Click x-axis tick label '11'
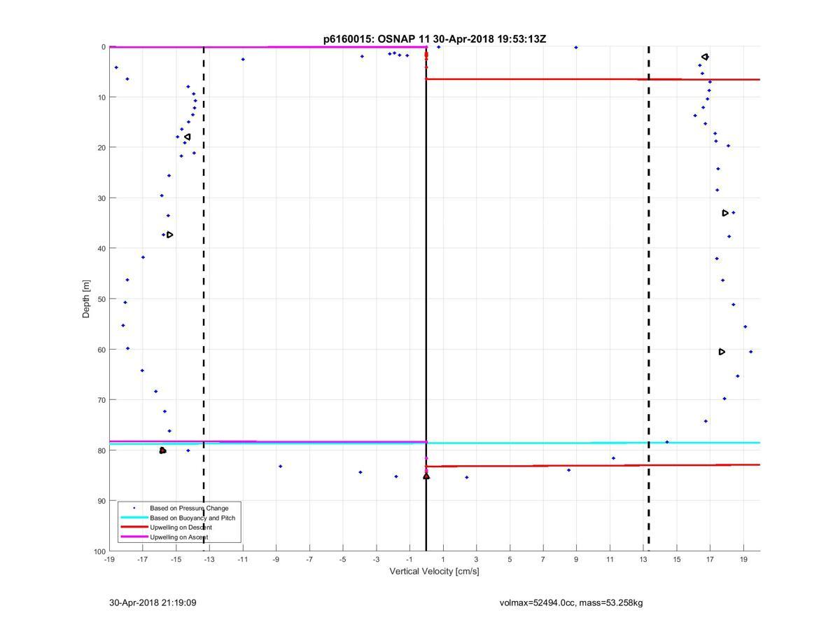Viewport: 840px width, 620px height. point(610,560)
